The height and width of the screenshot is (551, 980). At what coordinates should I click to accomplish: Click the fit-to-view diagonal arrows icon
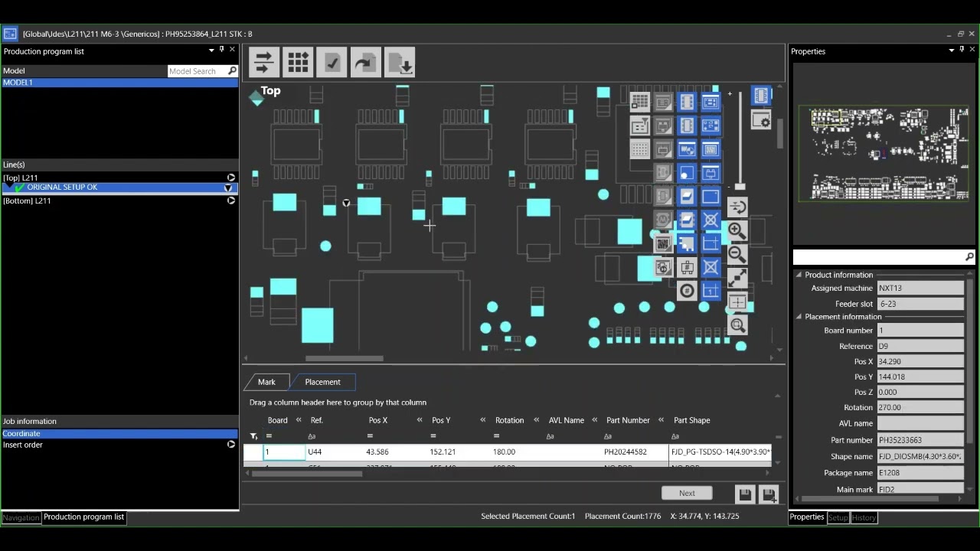click(x=737, y=278)
